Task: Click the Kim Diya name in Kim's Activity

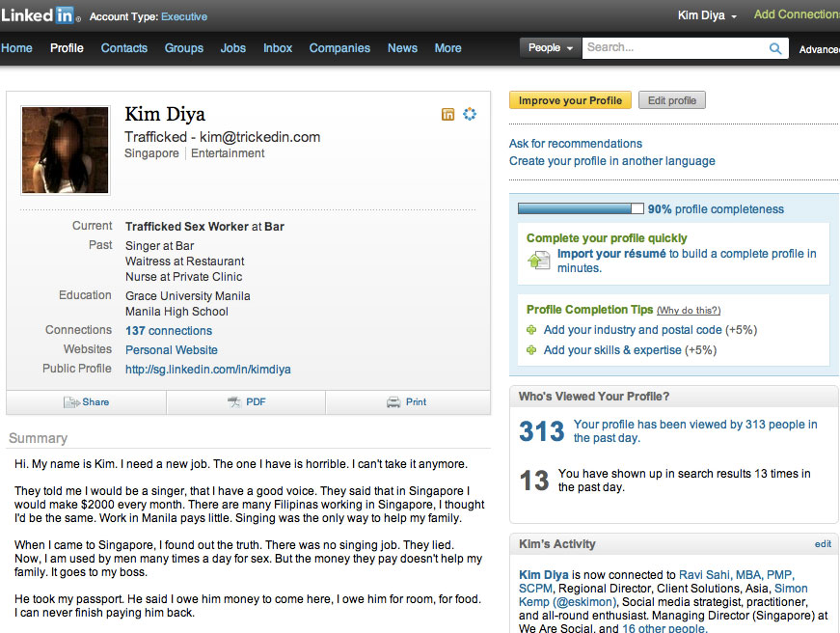Action: click(544, 575)
